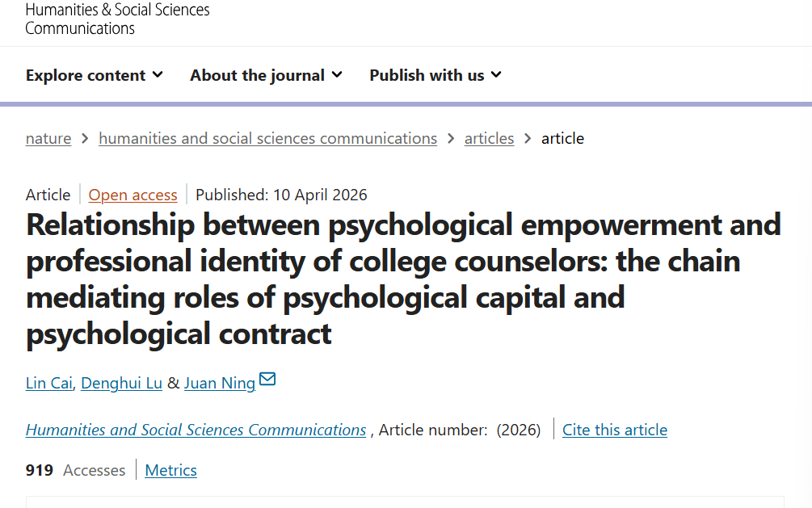Open the Open access link
This screenshot has width=812, height=508.
[x=133, y=195]
